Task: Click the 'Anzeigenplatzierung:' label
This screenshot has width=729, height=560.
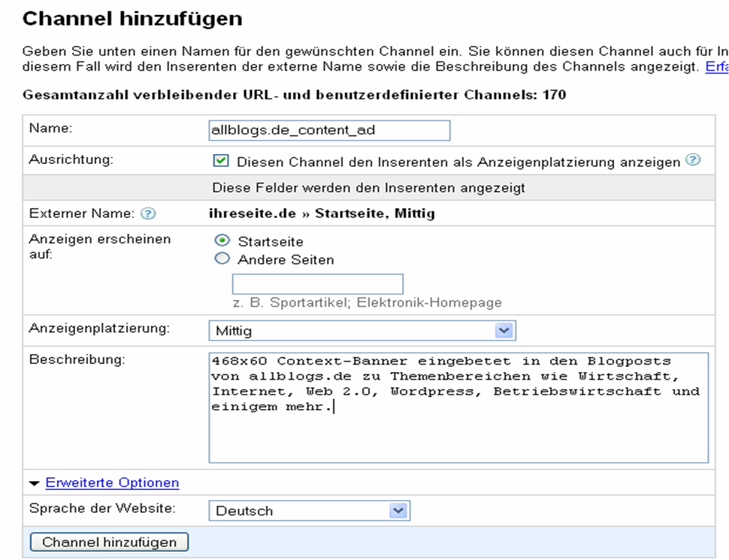Action: (99, 328)
